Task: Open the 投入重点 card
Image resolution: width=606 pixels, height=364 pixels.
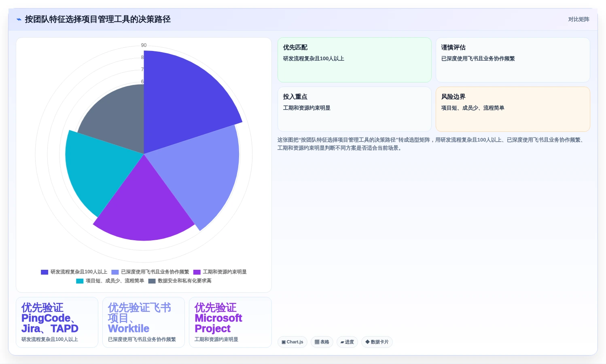Action: 354,109
